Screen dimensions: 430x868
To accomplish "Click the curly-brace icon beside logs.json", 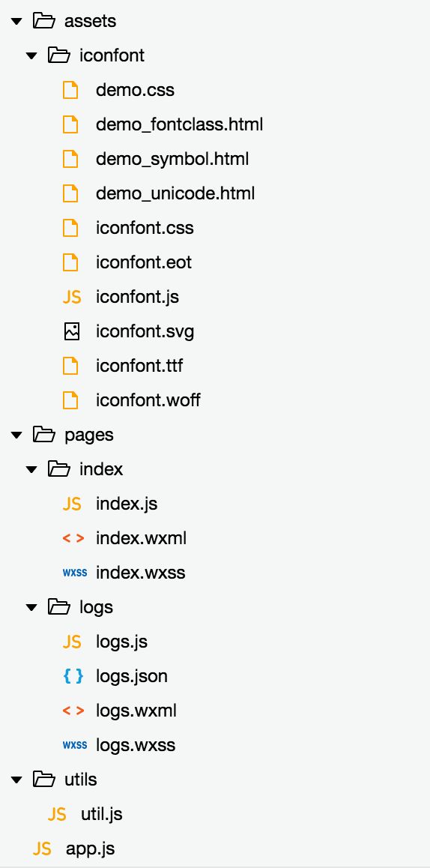I will (73, 676).
